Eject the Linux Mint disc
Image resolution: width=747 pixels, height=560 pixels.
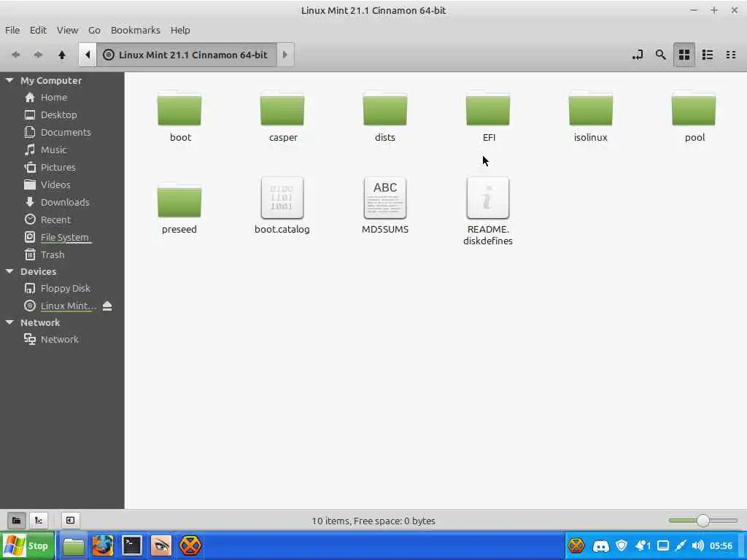point(107,306)
